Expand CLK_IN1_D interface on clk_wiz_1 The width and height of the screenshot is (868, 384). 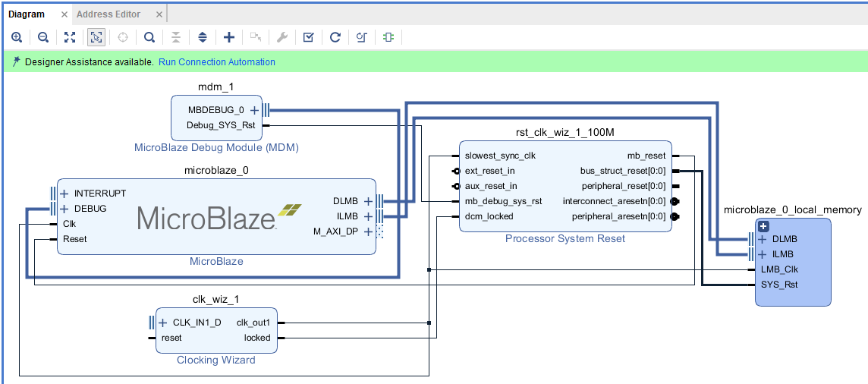(x=162, y=323)
